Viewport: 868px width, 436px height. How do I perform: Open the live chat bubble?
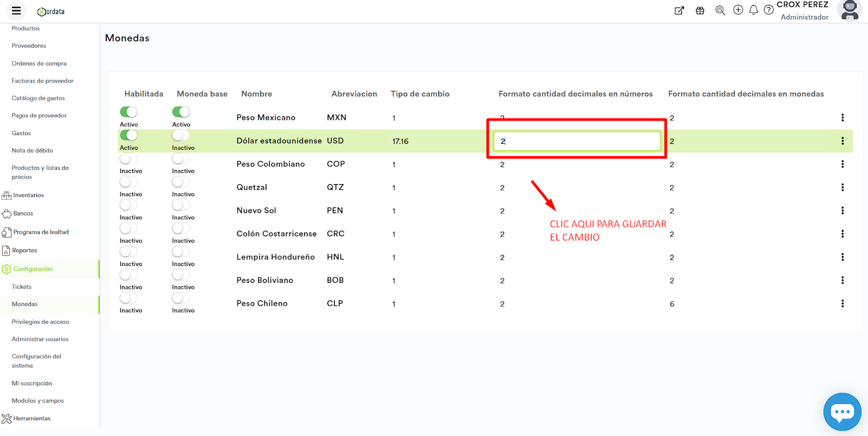pyautogui.click(x=842, y=412)
